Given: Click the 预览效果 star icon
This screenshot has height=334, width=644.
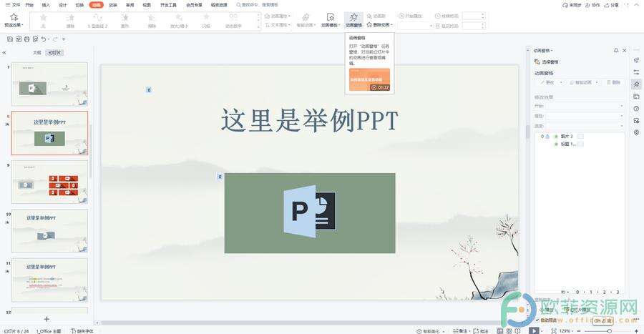Looking at the screenshot, I should pyautogui.click(x=14, y=17).
